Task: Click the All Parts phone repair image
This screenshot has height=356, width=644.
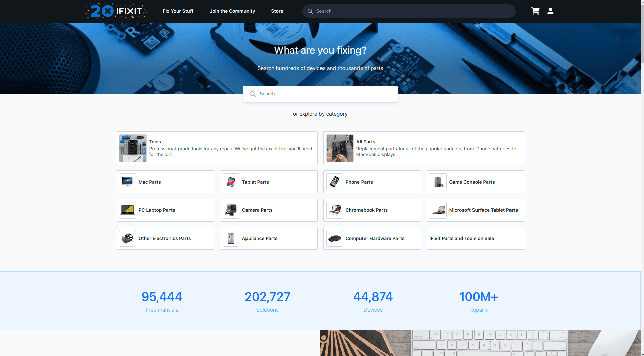Action: pyautogui.click(x=340, y=148)
